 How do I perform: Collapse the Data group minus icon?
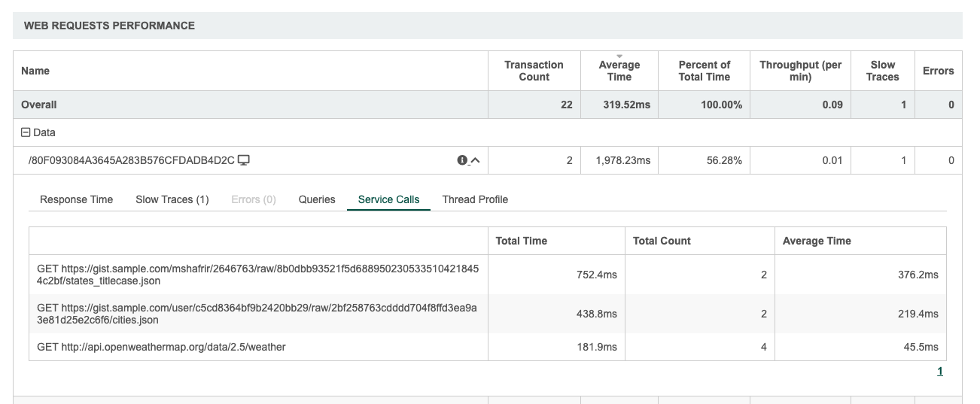(x=26, y=132)
